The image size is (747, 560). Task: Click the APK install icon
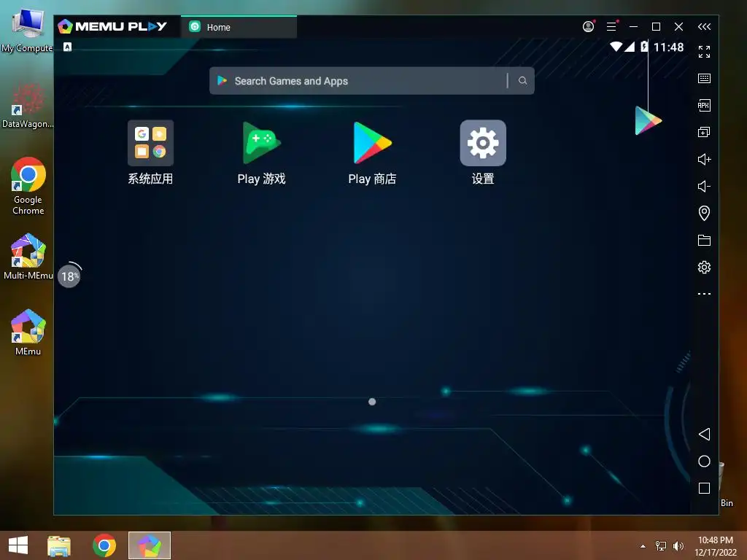pos(704,105)
